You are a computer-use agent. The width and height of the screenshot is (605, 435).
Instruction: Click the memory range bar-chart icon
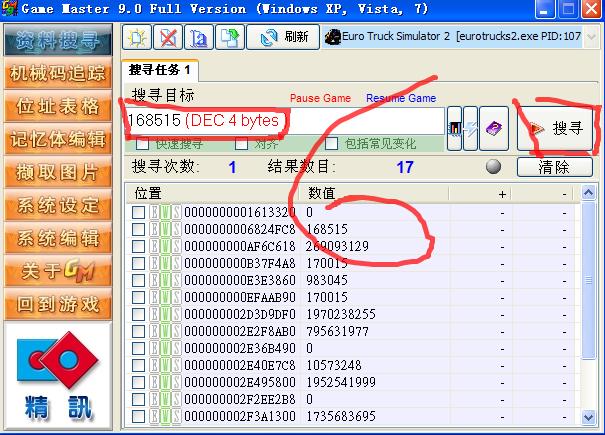455,128
